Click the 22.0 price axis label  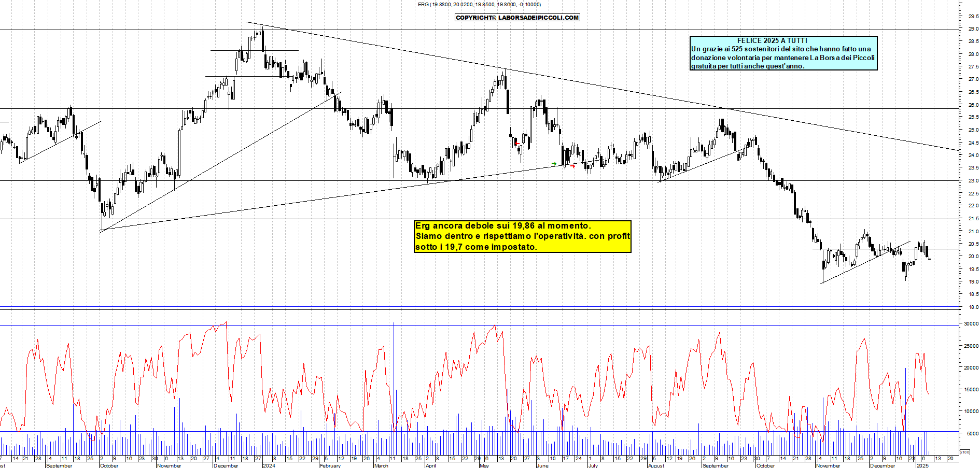(x=973, y=206)
